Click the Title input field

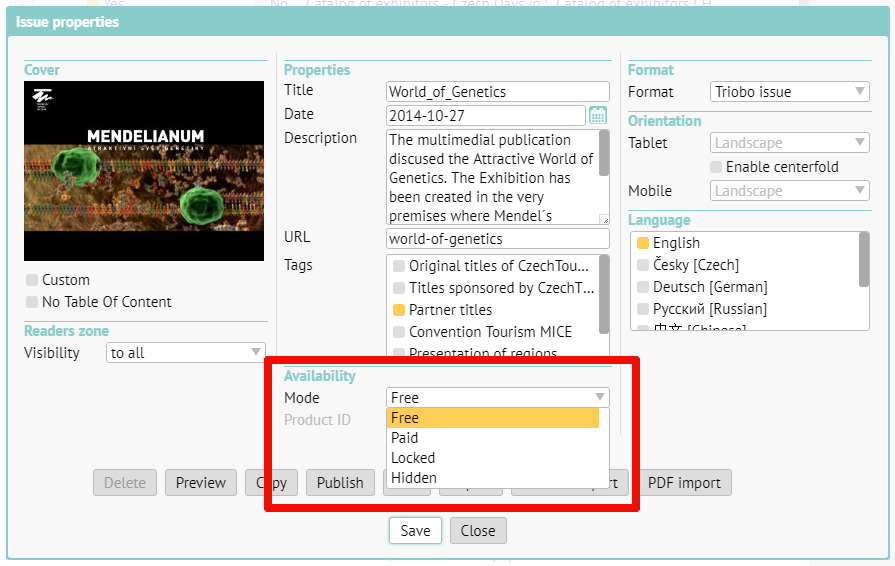(497, 92)
